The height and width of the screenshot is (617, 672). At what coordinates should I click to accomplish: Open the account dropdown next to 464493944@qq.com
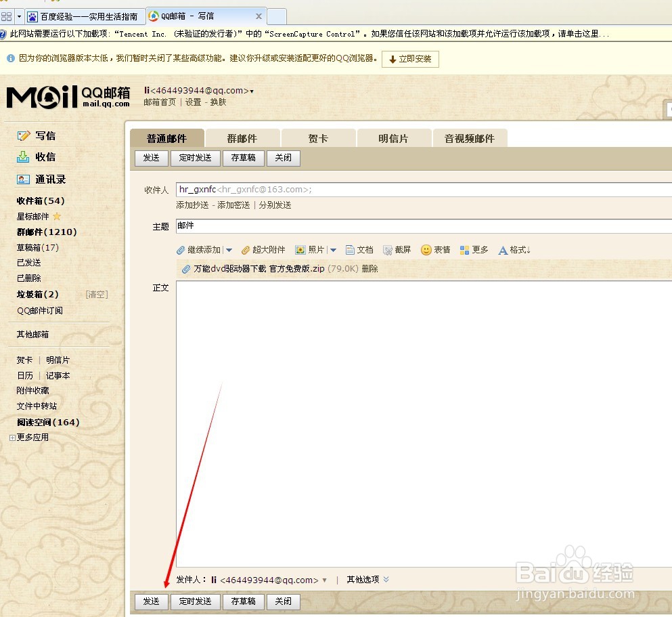(x=252, y=91)
